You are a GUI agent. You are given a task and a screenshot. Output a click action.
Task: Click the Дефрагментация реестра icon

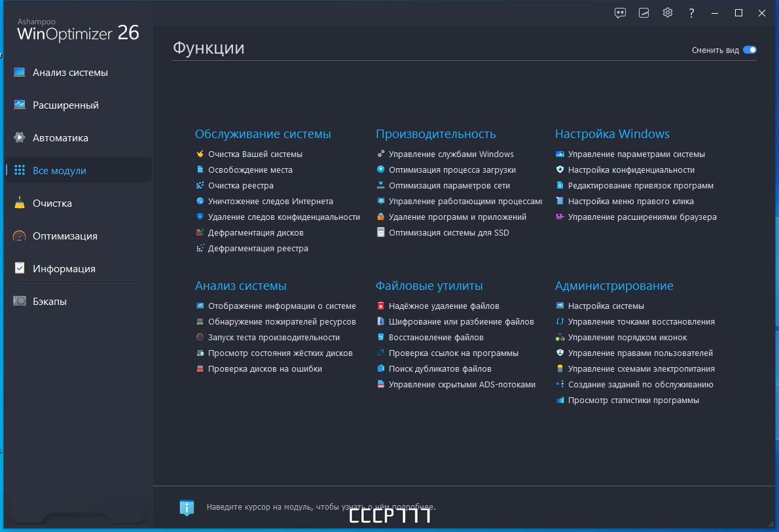click(x=200, y=248)
